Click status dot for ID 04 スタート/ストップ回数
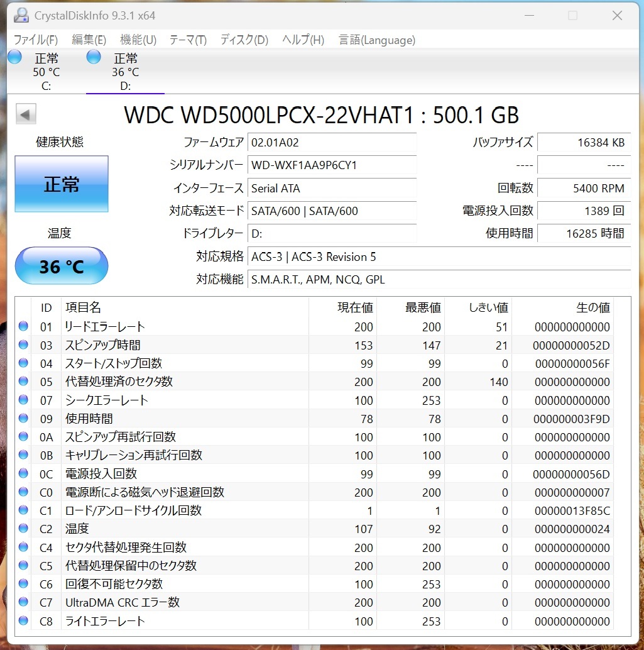The image size is (644, 650). 23,363
